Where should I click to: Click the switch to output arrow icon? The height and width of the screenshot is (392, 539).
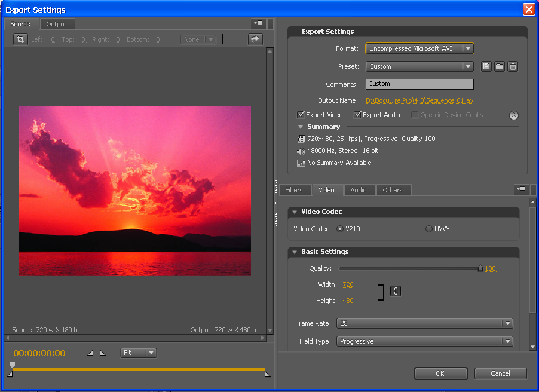point(255,39)
